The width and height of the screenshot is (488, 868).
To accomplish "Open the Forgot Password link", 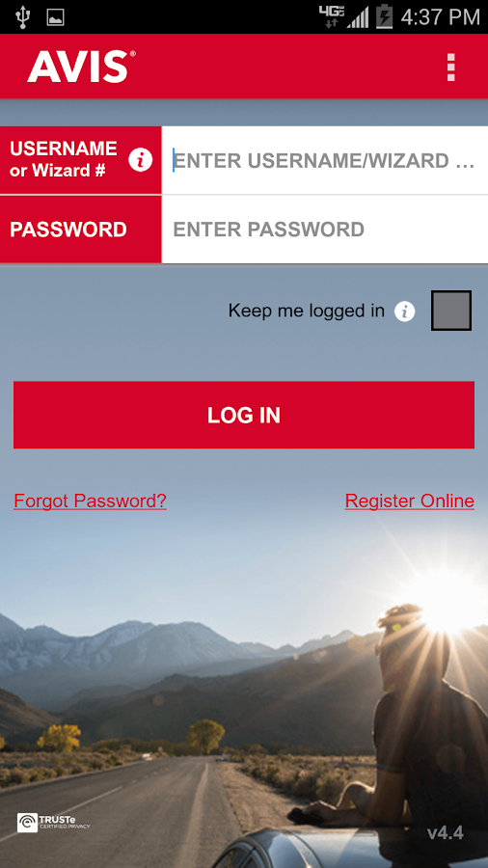I will (x=91, y=501).
